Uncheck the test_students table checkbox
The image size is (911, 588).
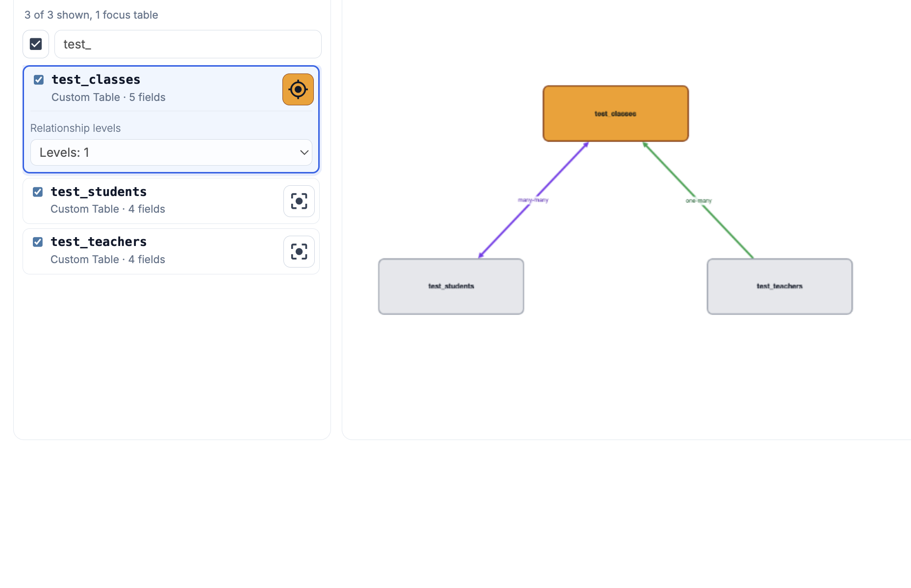(x=38, y=192)
